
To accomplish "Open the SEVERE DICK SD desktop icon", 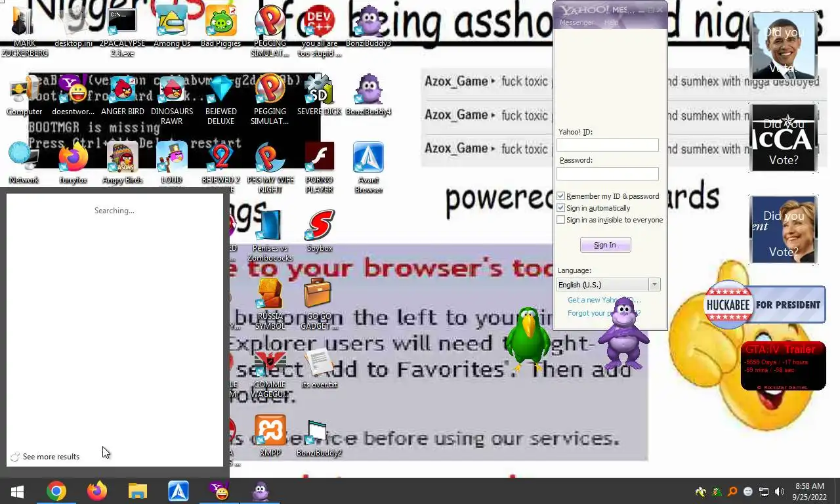I will pyautogui.click(x=319, y=95).
